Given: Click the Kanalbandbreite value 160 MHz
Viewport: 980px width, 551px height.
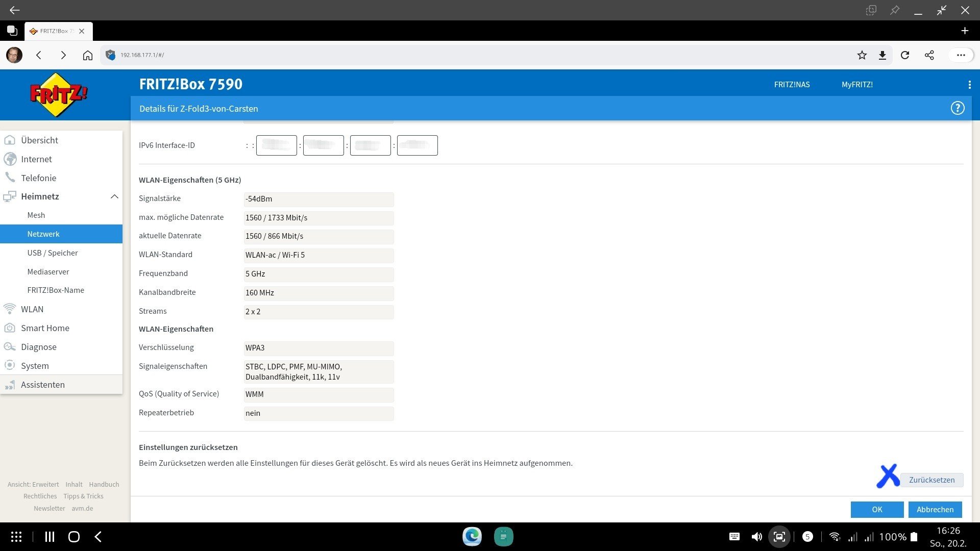Looking at the screenshot, I should pos(318,293).
